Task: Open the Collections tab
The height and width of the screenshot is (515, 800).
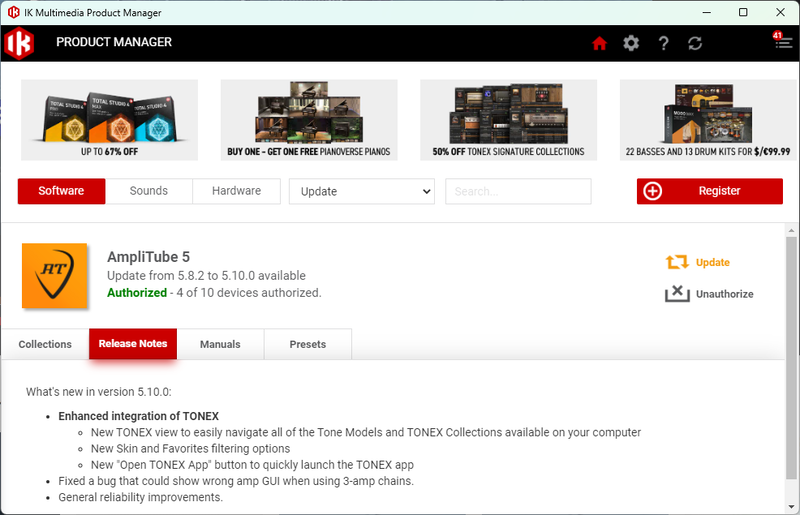Action: pos(45,344)
